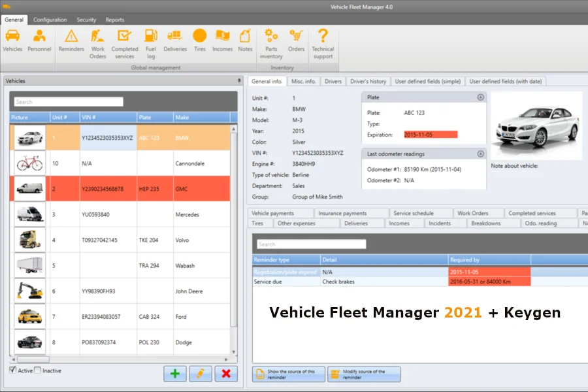Sort vehicles by VIN # column
The height and width of the screenshot is (392, 588).
108,118
